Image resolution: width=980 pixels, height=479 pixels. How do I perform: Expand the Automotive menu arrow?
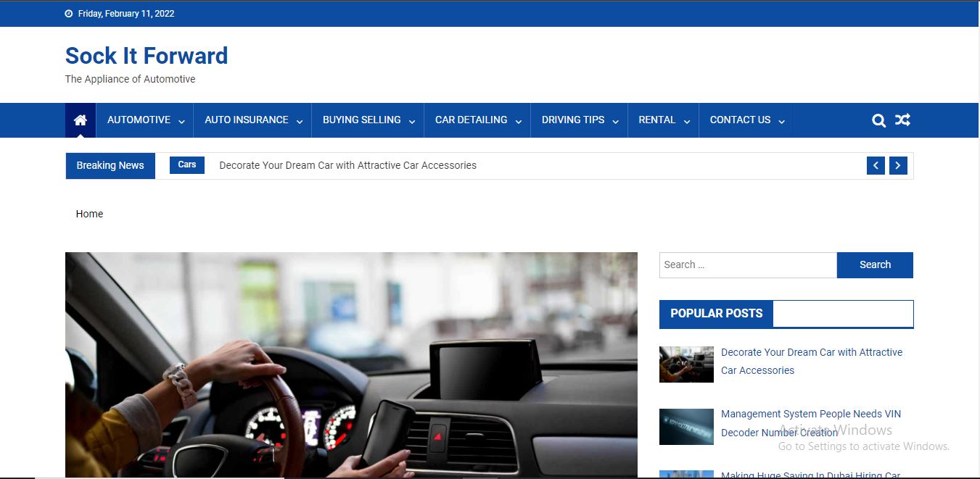[181, 122]
